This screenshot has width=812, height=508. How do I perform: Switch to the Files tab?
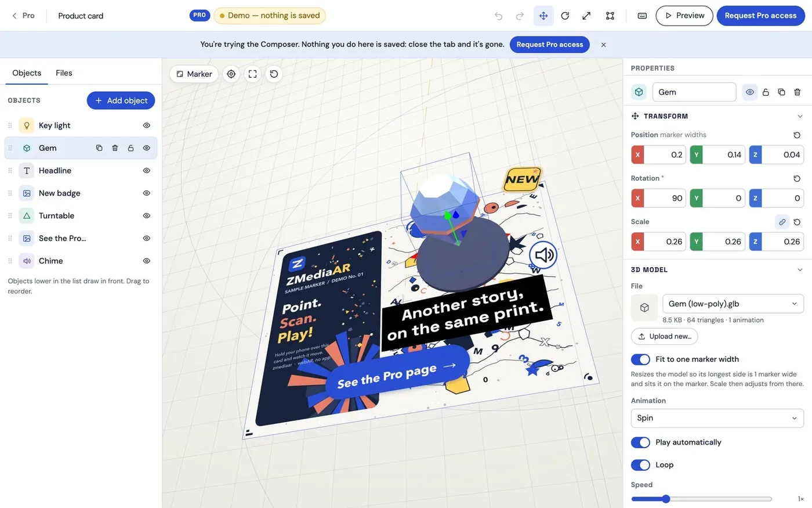pos(64,73)
